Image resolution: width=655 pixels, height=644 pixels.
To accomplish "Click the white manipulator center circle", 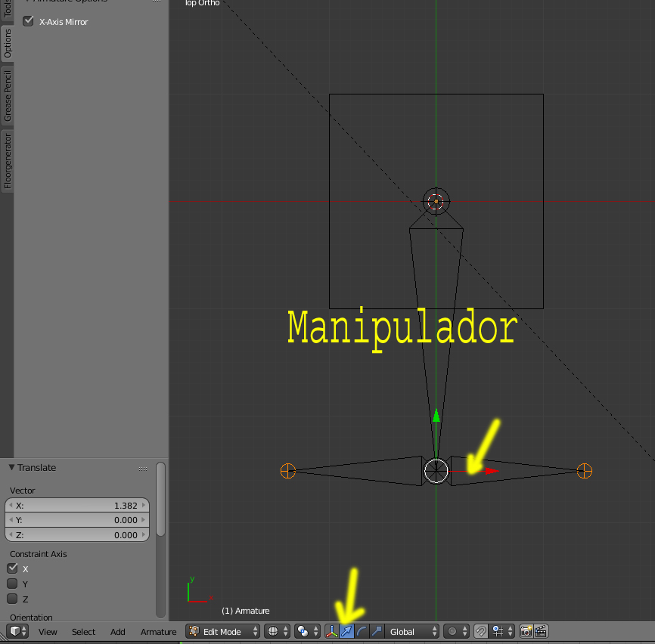I will coord(436,471).
